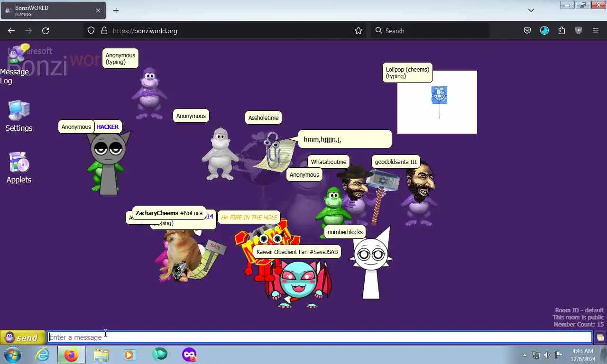This screenshot has width=607, height=364.
Task: Click the browser Search field
Action: pos(430,30)
